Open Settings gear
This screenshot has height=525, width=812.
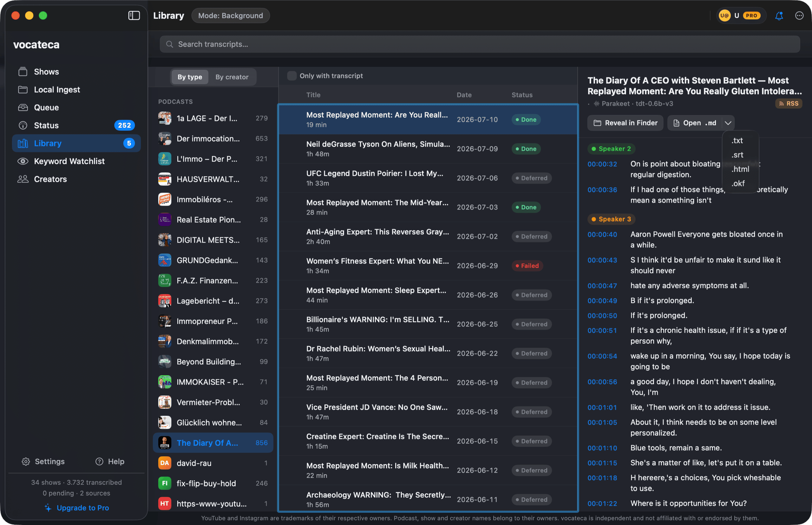43,461
